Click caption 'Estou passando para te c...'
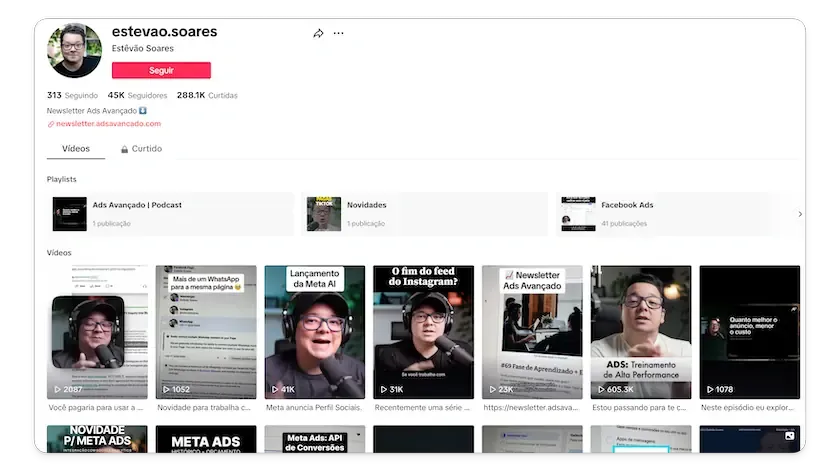 (639, 408)
